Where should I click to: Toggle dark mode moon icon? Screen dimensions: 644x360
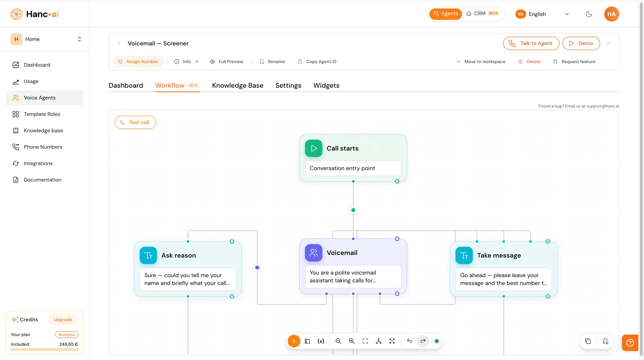pos(589,14)
